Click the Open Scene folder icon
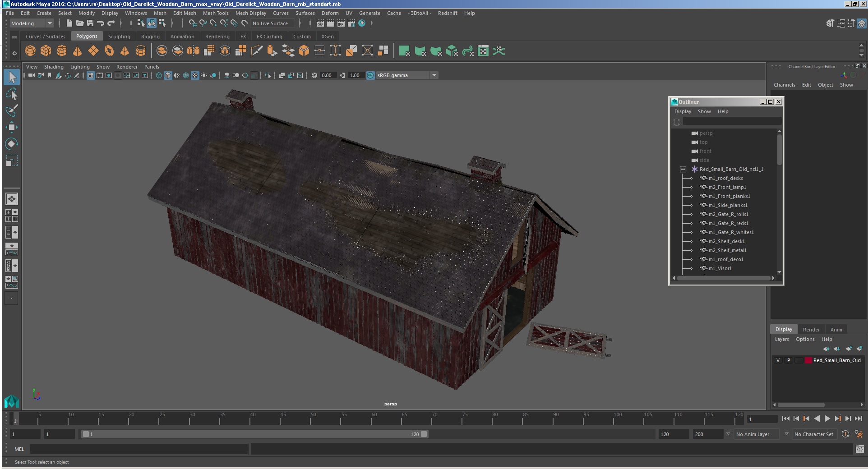Viewport: 868px width, 469px height. point(80,23)
